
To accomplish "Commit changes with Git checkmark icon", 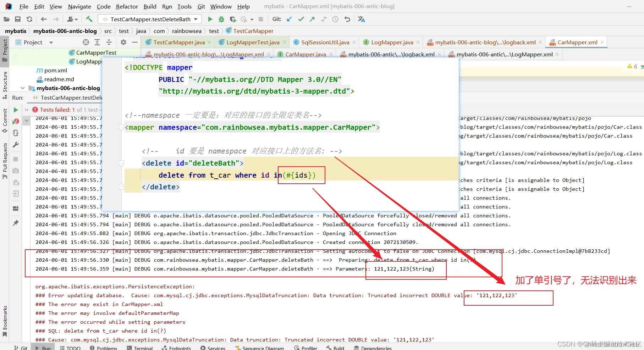I will [301, 19].
